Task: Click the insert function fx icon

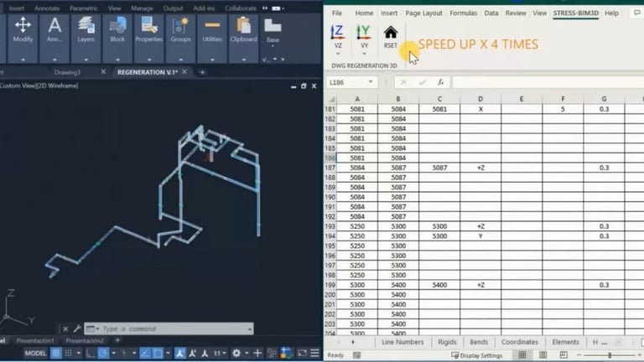Action: click(440, 82)
